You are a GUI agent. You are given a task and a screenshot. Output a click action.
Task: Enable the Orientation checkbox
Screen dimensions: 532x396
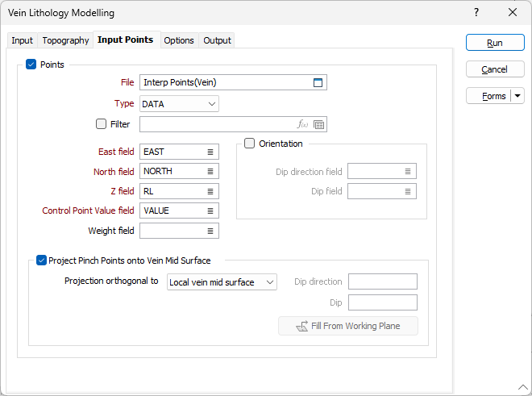click(x=249, y=144)
